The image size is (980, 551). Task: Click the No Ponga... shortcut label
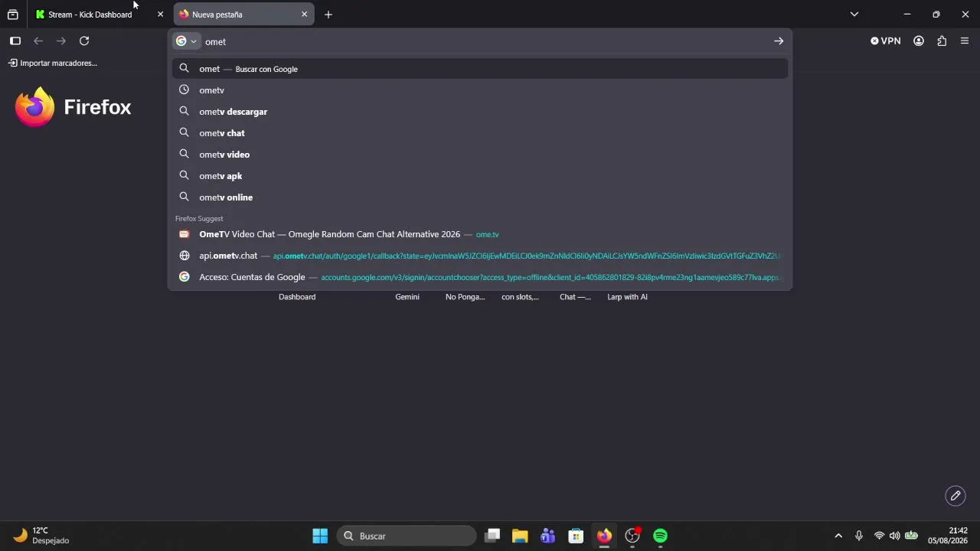465,297
